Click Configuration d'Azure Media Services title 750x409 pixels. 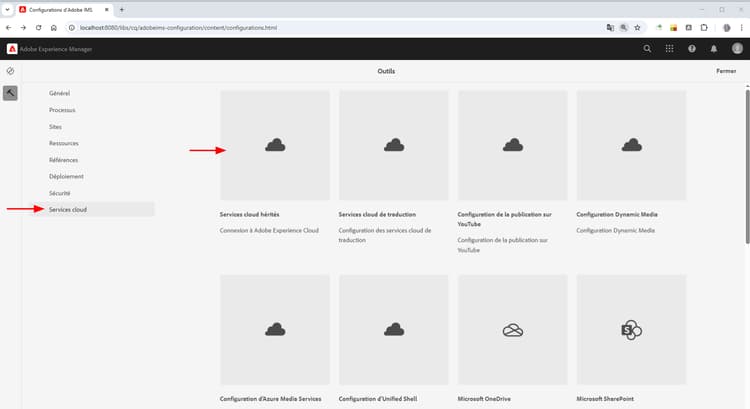(270, 398)
